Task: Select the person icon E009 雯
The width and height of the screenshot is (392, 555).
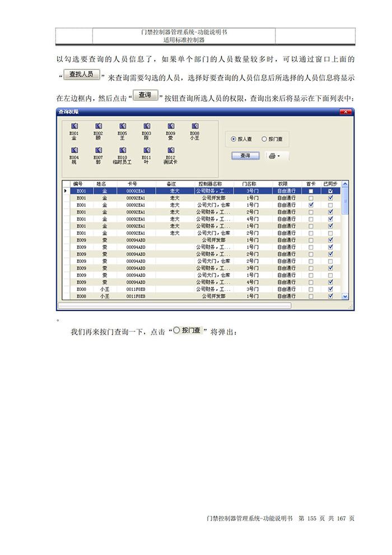Action: pyautogui.click(x=170, y=131)
